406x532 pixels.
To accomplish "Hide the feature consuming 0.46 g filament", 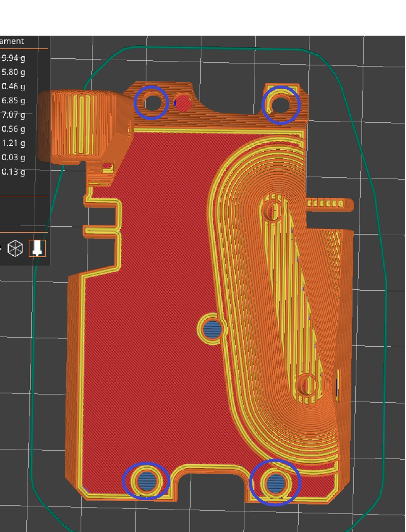I will (13, 86).
